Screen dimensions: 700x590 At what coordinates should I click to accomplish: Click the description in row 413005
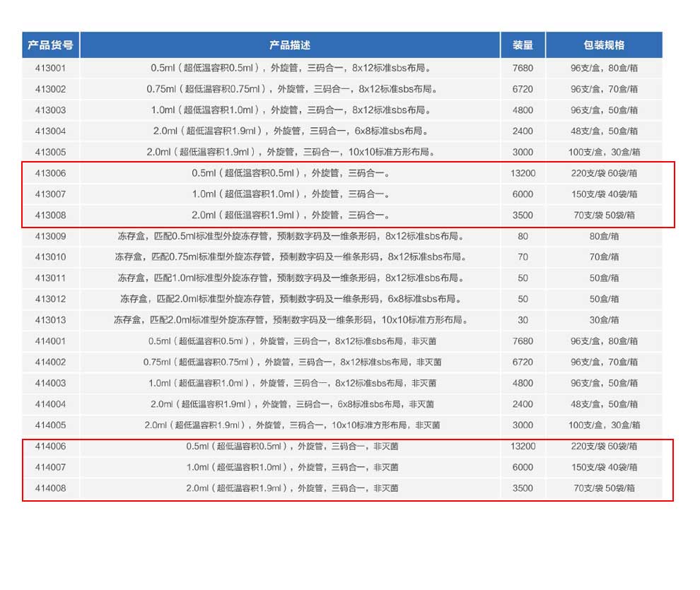[290, 152]
